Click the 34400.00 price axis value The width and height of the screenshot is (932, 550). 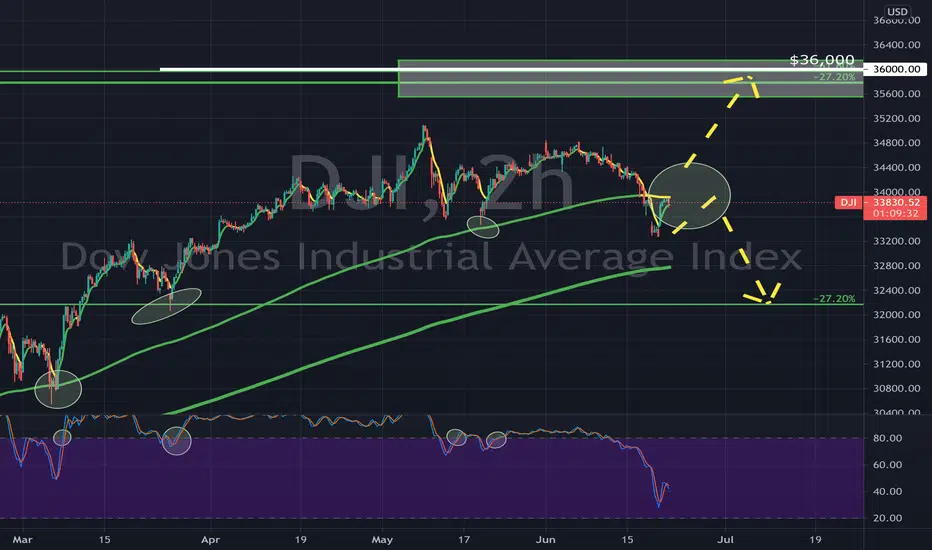(896, 167)
